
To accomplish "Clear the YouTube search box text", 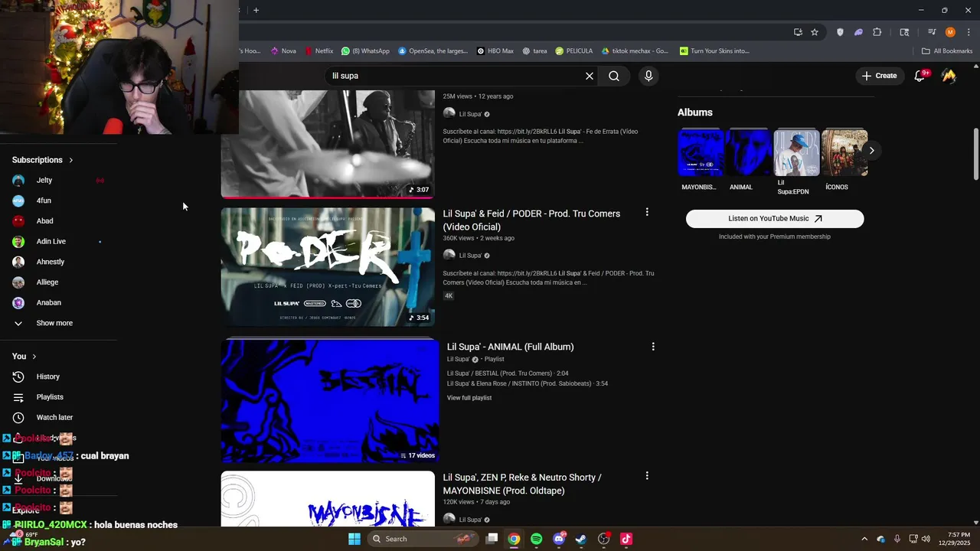I will [590, 76].
